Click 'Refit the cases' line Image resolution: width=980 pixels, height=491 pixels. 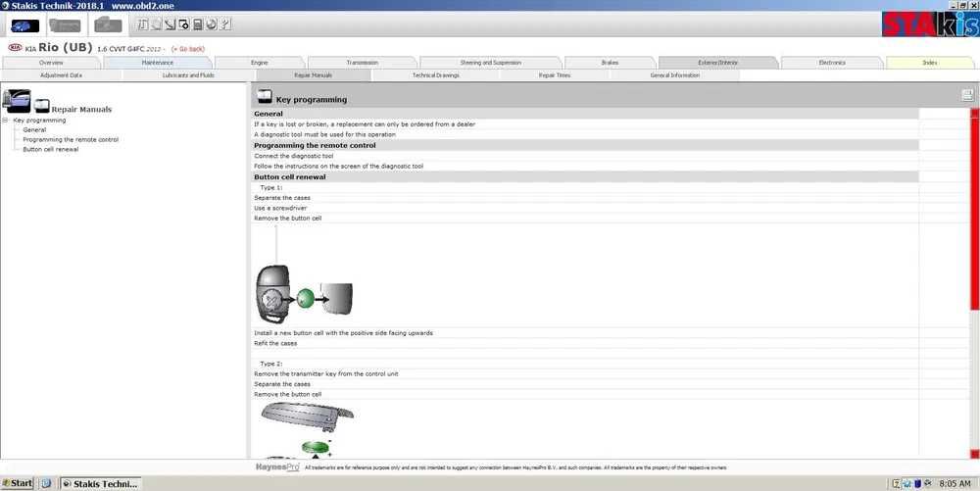pyautogui.click(x=275, y=344)
